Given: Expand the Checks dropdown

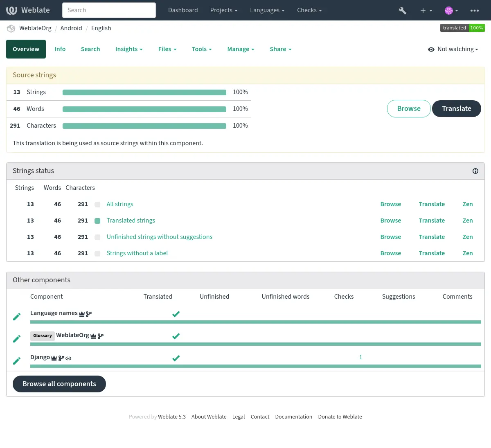Looking at the screenshot, I should (x=309, y=10).
